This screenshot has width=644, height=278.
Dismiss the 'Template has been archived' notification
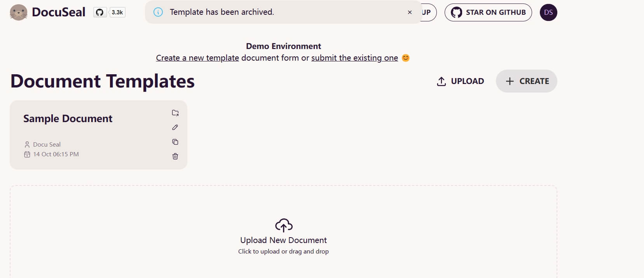[410, 12]
